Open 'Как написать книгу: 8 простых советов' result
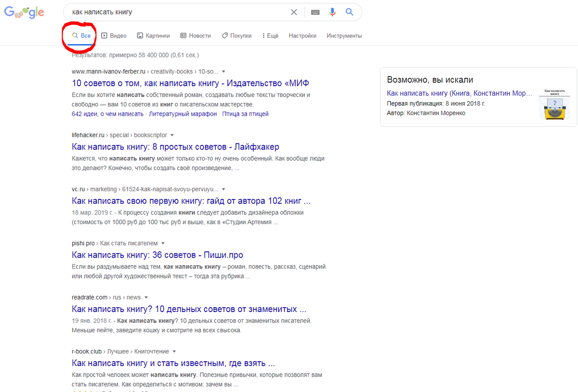 (175, 147)
